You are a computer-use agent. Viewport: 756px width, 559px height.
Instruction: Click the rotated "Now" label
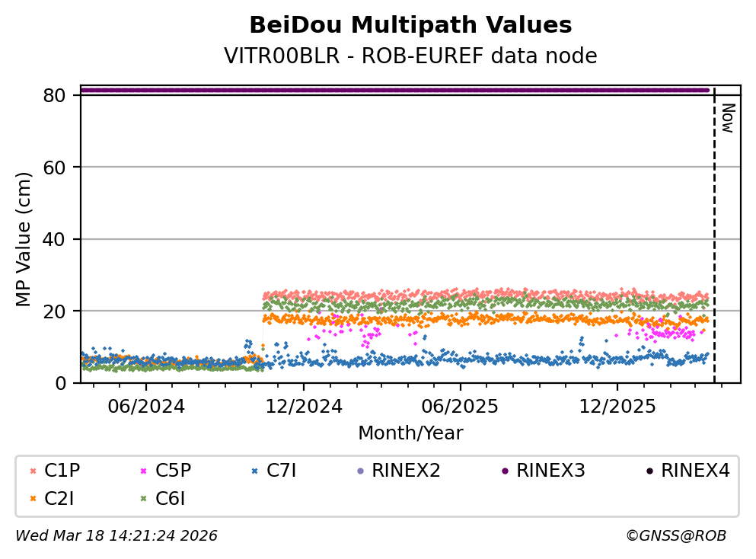point(727,118)
